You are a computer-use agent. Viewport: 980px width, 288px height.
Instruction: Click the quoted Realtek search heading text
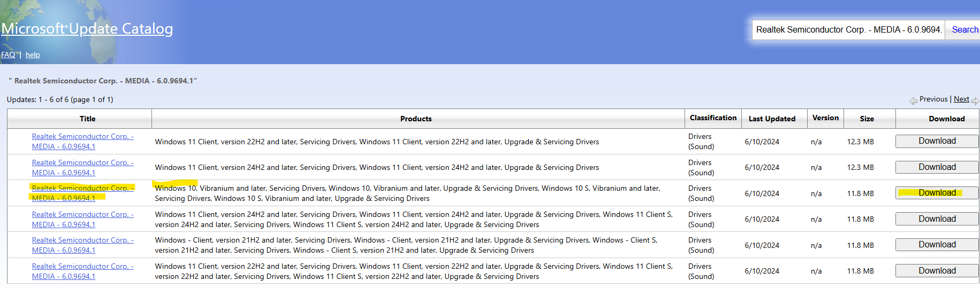pyautogui.click(x=103, y=81)
